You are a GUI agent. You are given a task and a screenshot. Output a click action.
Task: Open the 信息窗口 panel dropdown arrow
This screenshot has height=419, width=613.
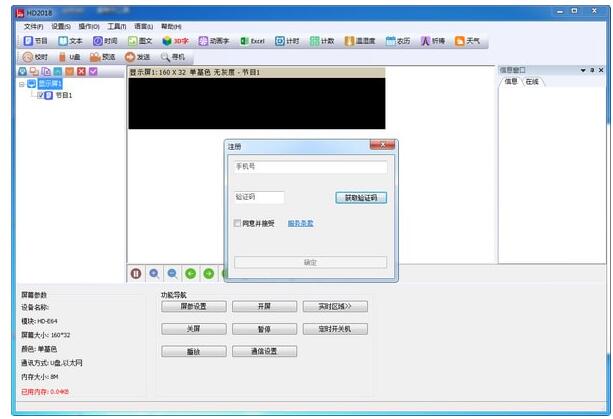click(583, 70)
